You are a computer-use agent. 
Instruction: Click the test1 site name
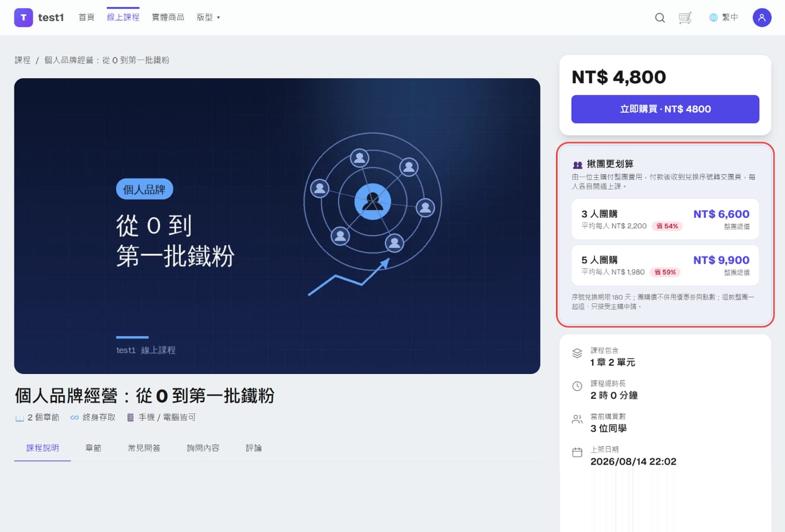50,18
